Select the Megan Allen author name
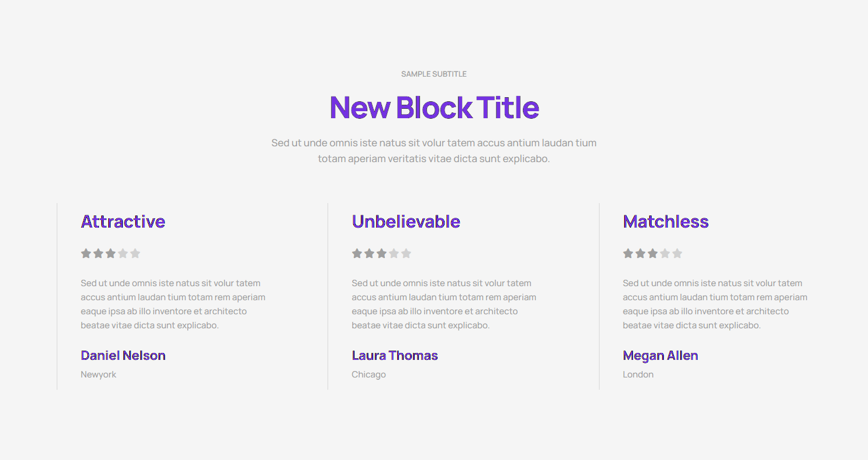 tap(660, 355)
